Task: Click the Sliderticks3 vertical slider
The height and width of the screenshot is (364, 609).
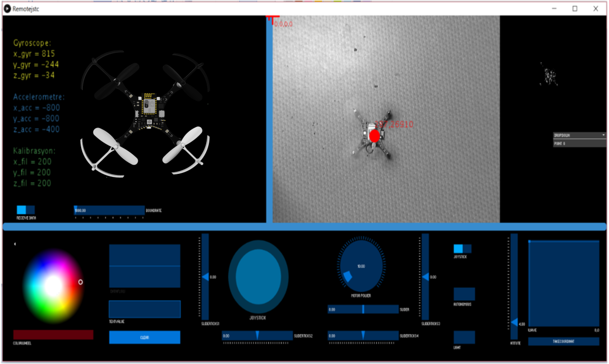Action: coord(426,277)
